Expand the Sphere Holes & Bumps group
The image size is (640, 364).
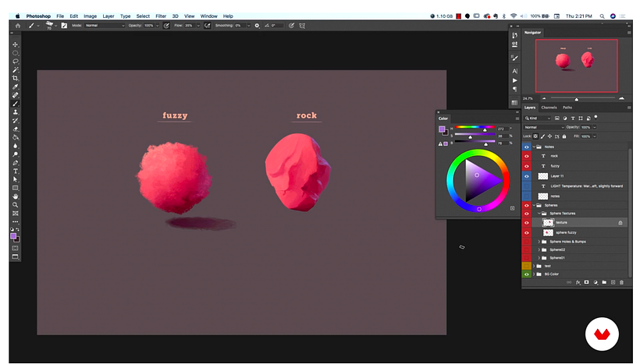coord(539,242)
